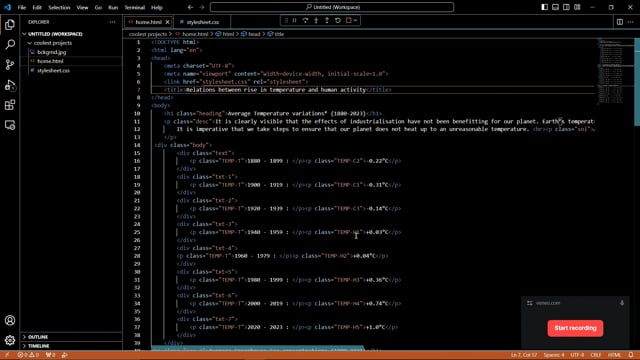Viewport: 640px width, 360px height.
Task: Open editor More Actions ellipsis
Action: [631, 22]
